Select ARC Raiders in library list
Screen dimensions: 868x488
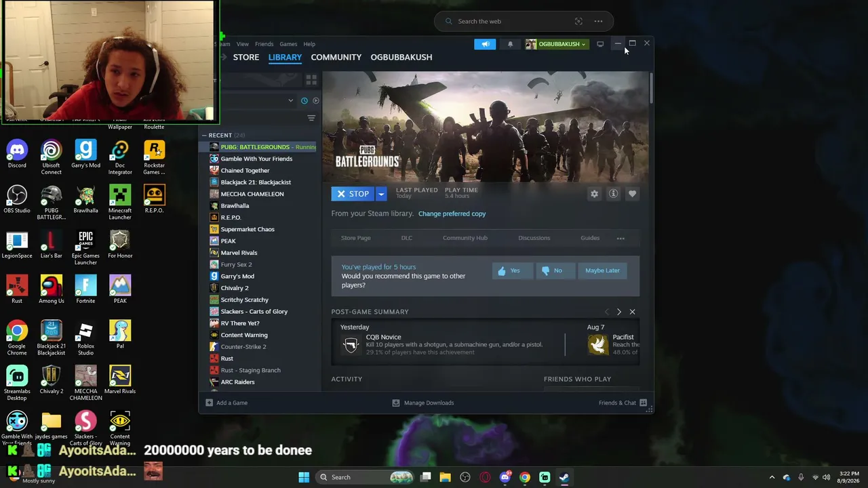tap(262, 382)
